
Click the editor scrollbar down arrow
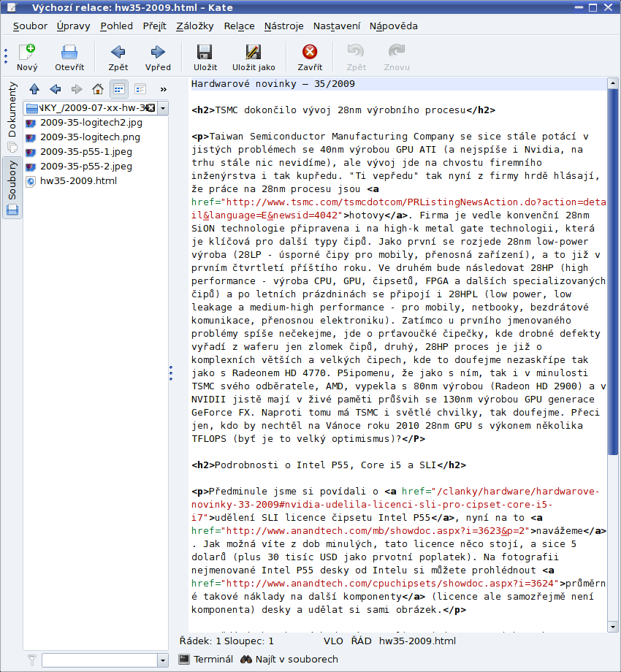point(613,627)
